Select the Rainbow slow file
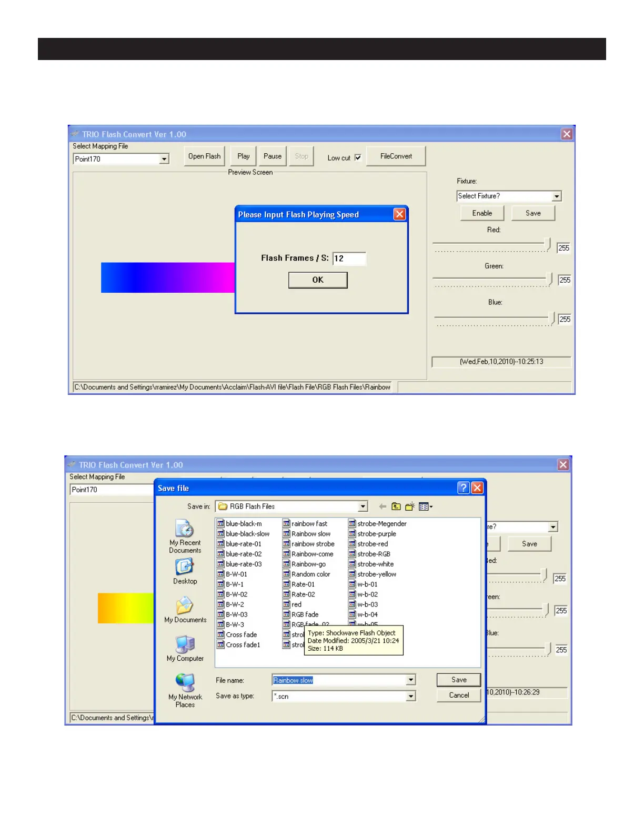This screenshot has width=644, height=834. coord(310,534)
